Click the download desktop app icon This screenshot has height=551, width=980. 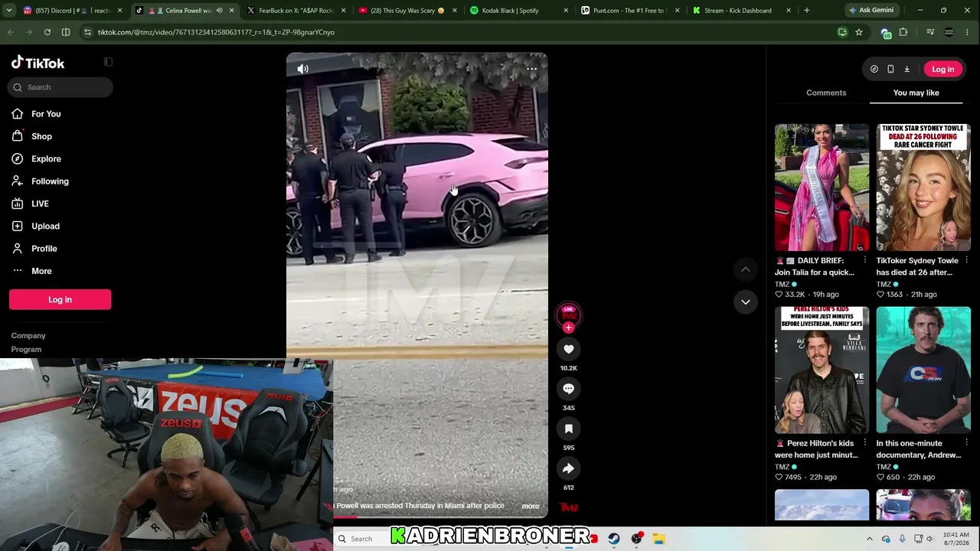(x=906, y=69)
